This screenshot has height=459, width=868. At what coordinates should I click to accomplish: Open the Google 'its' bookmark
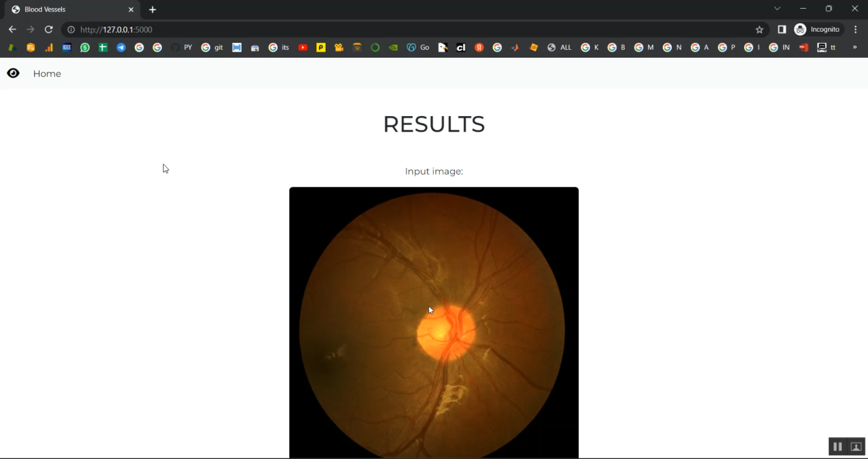point(279,47)
